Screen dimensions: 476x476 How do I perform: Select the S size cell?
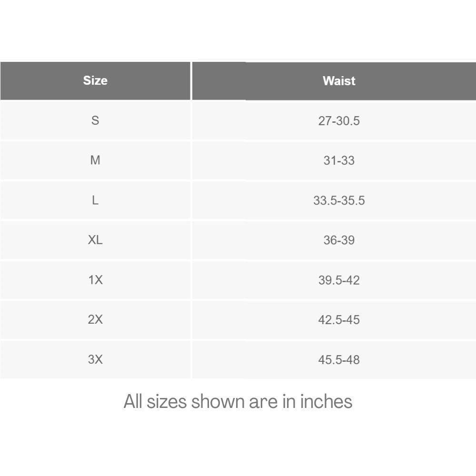pos(95,120)
